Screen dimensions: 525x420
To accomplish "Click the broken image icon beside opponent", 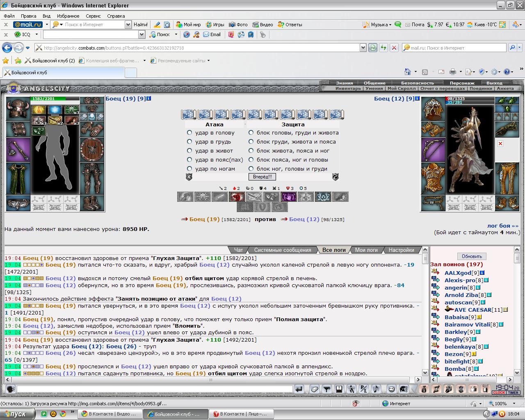I will 500,144.
